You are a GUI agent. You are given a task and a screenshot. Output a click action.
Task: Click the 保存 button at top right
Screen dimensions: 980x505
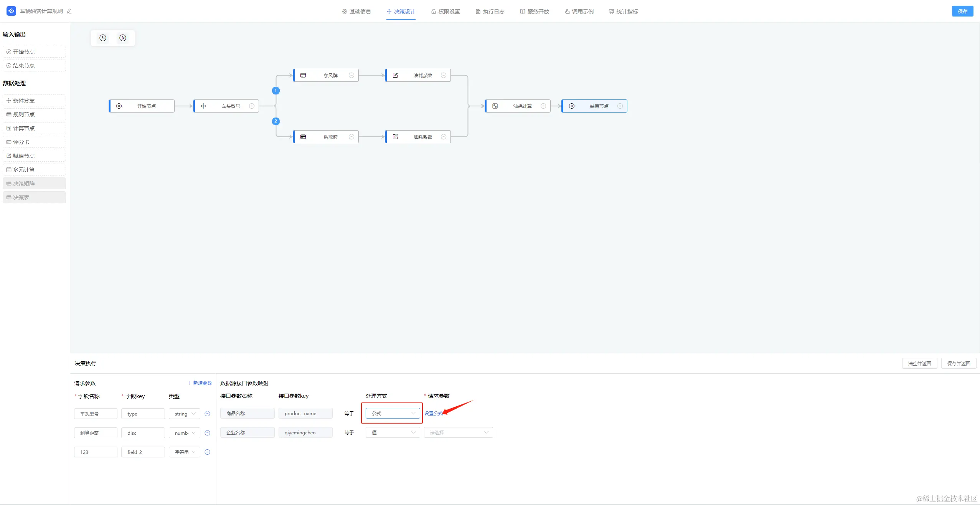pos(962,12)
